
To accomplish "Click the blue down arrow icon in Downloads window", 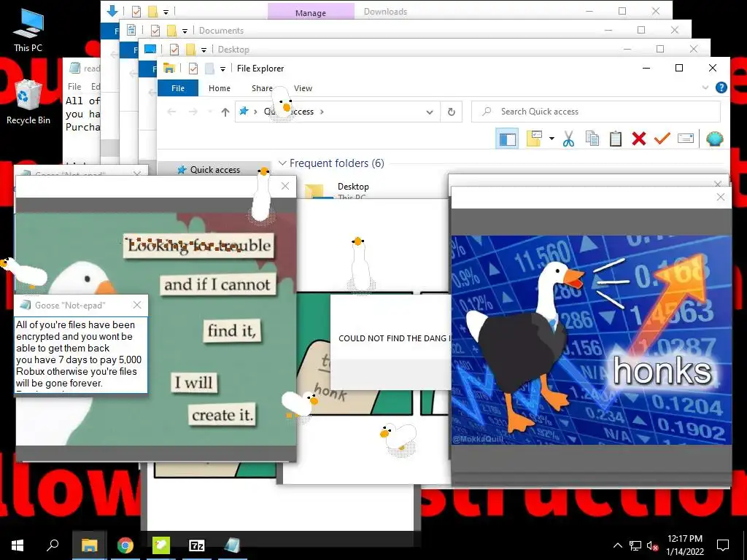I will [x=112, y=11].
